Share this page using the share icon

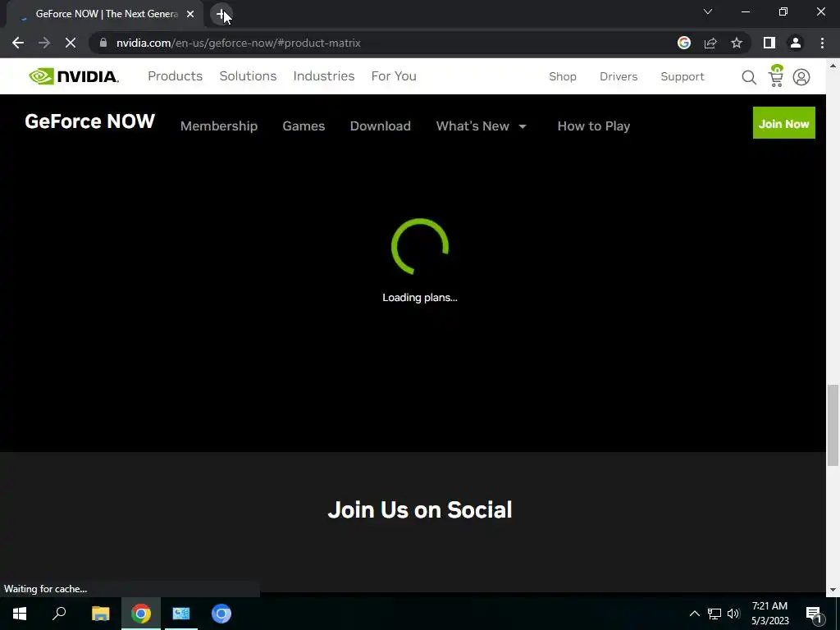click(710, 43)
